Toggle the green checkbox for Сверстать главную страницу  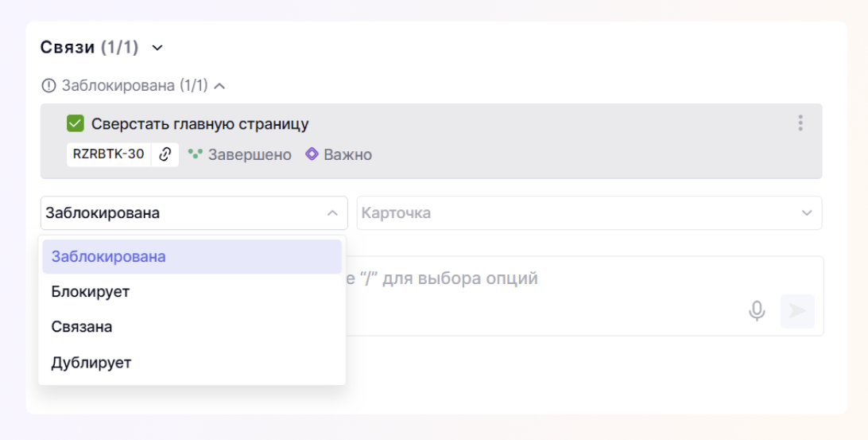pyautogui.click(x=76, y=123)
